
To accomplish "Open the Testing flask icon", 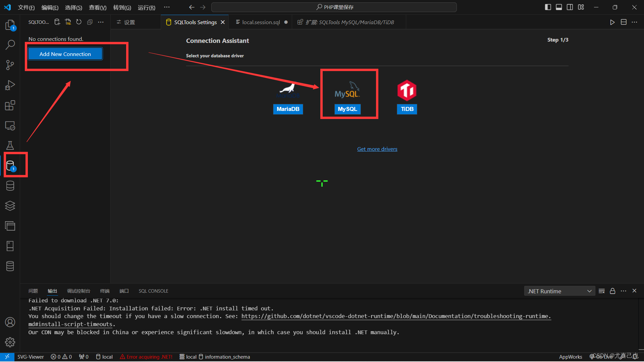I will click(10, 145).
